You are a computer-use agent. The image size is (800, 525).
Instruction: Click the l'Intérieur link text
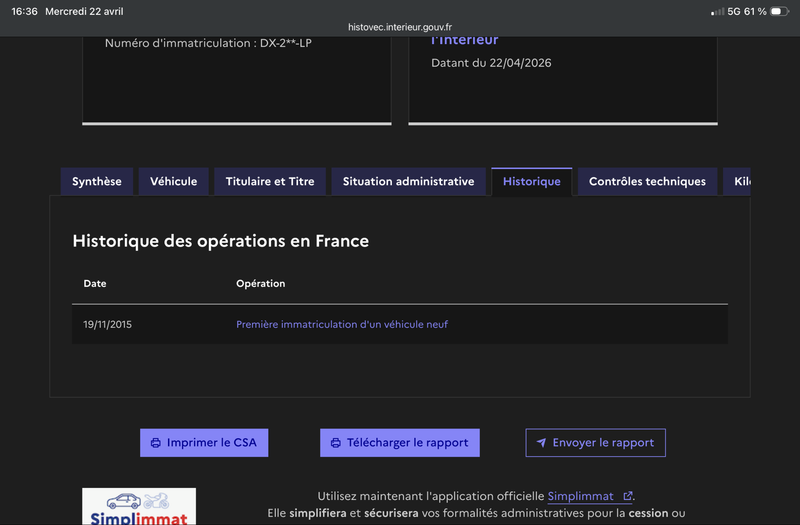[464, 40]
